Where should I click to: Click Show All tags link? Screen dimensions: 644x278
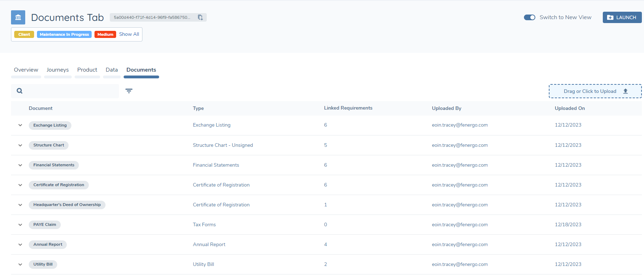129,34
